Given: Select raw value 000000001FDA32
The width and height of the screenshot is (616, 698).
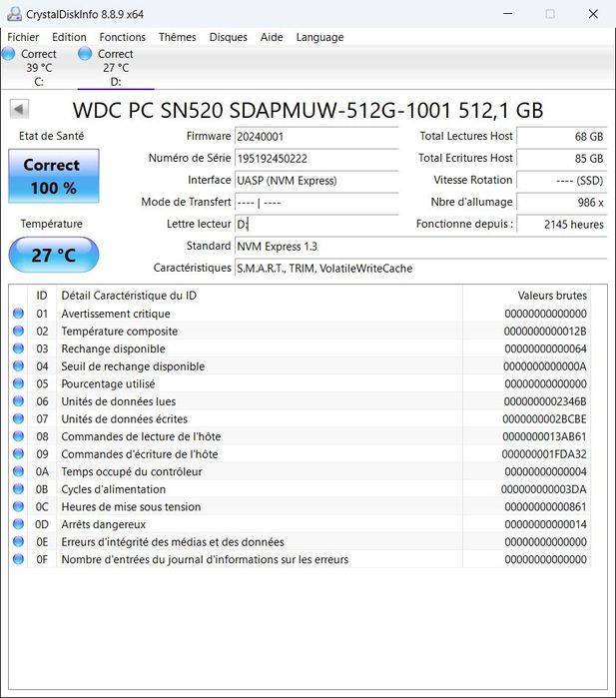Looking at the screenshot, I should 544,454.
